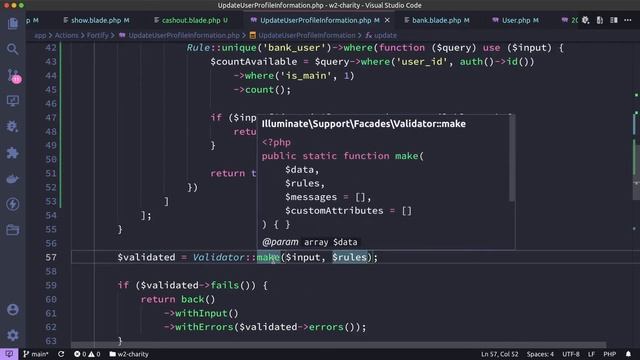Switch to the show.blade.php tab
Viewport: 640px width, 360px height.
point(96,20)
